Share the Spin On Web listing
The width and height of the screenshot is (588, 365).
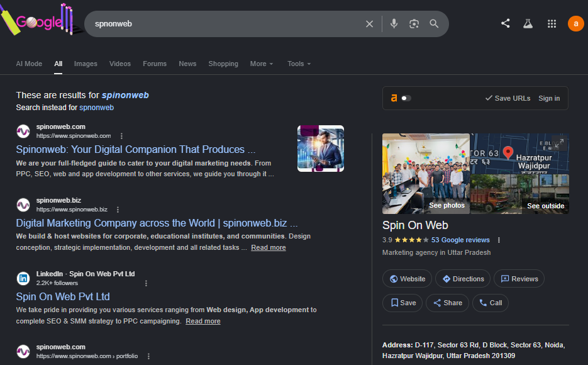(447, 303)
